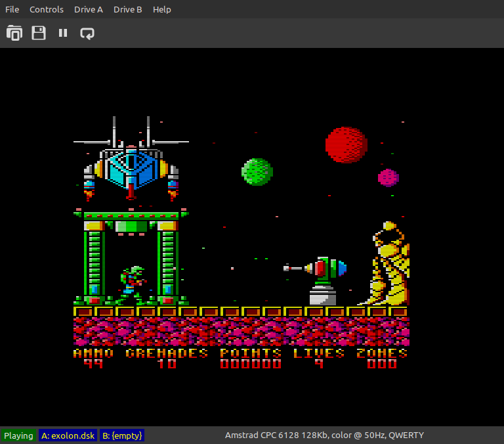The image size is (504, 444).
Task: Open the Drive B menu
Action: point(127,9)
